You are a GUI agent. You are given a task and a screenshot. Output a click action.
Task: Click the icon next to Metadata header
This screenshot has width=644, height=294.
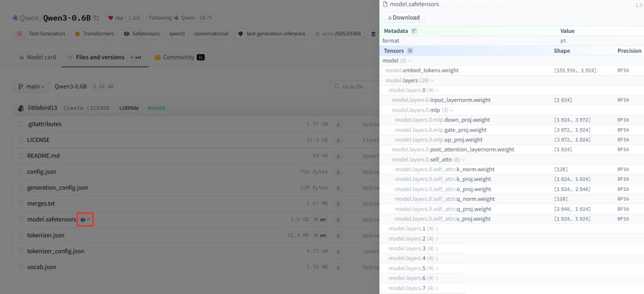tap(414, 31)
